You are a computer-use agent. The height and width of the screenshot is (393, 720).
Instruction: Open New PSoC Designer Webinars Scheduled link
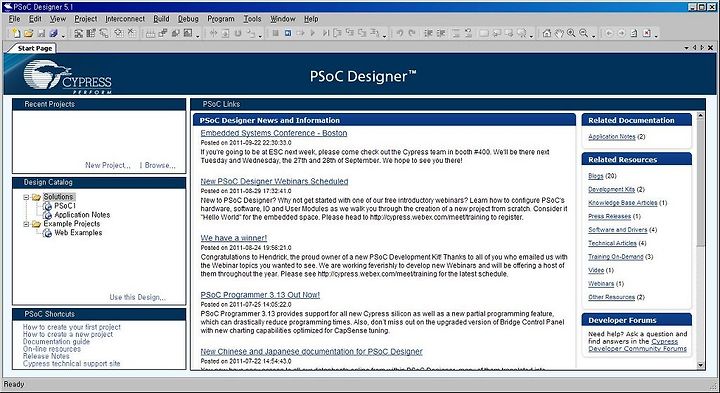(x=274, y=181)
